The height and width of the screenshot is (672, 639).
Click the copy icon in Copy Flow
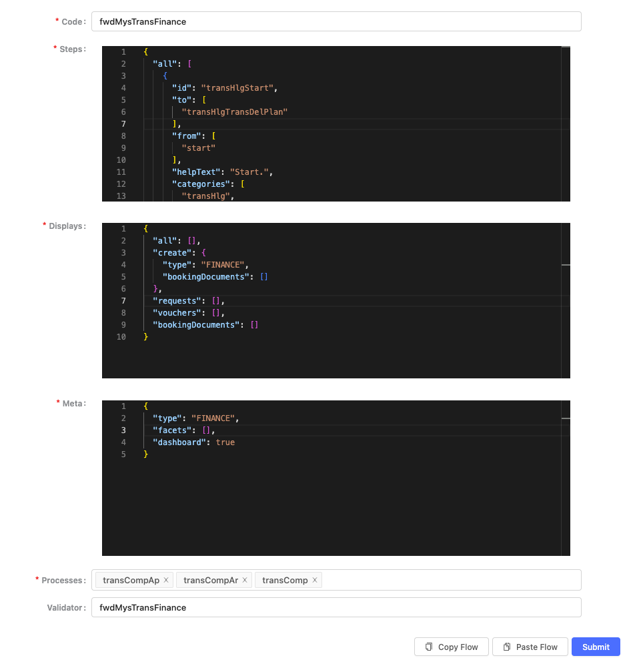coord(429,647)
